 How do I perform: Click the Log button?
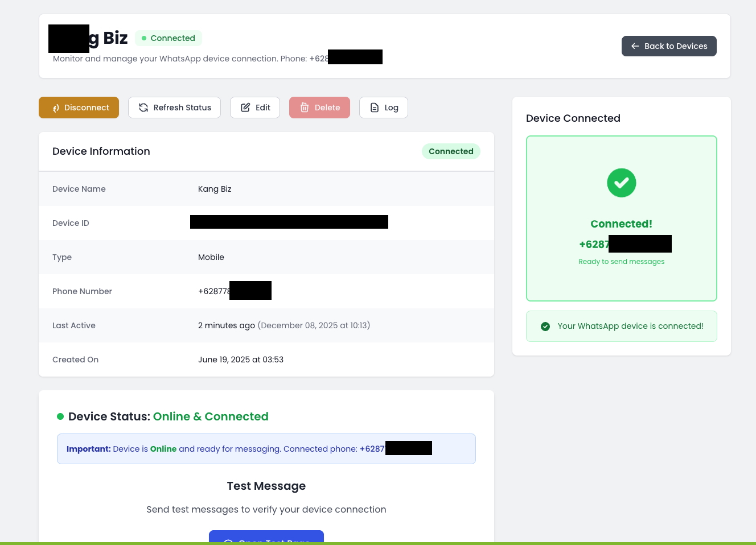(x=384, y=108)
